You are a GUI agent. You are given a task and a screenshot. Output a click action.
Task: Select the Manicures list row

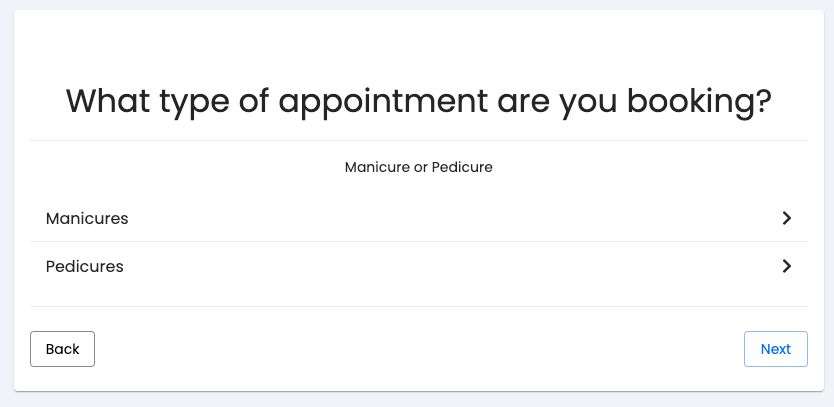[419, 218]
